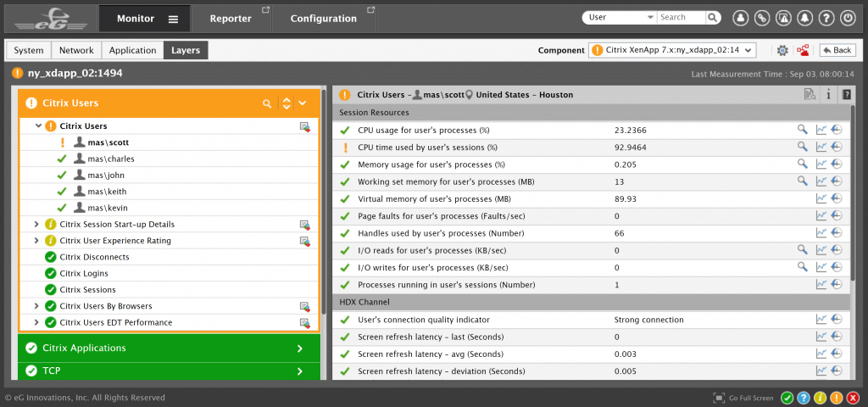Open graph icon for CPU time used row
The width and height of the screenshot is (868, 407).
click(821, 148)
